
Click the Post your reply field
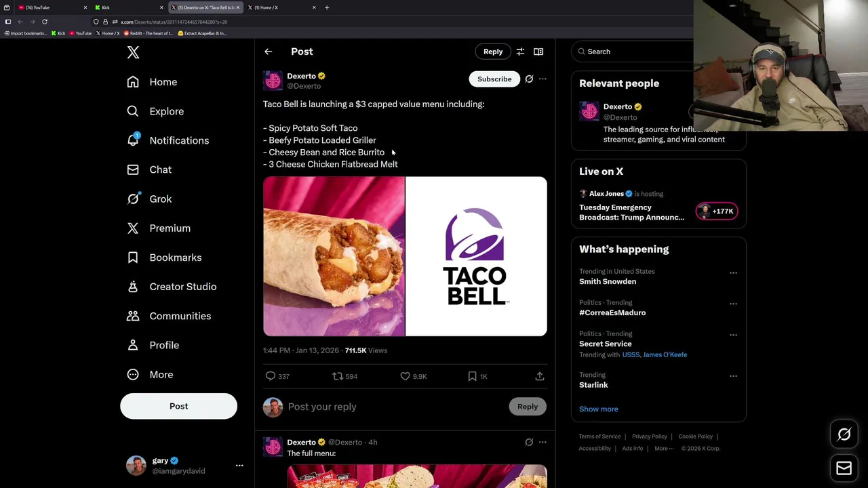pos(395,407)
